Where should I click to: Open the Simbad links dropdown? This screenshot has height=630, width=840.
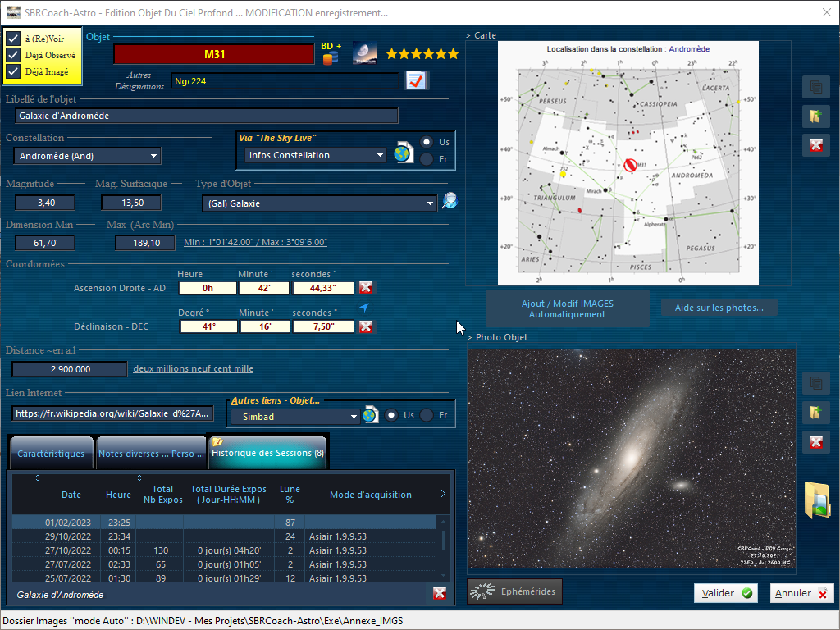click(x=294, y=417)
